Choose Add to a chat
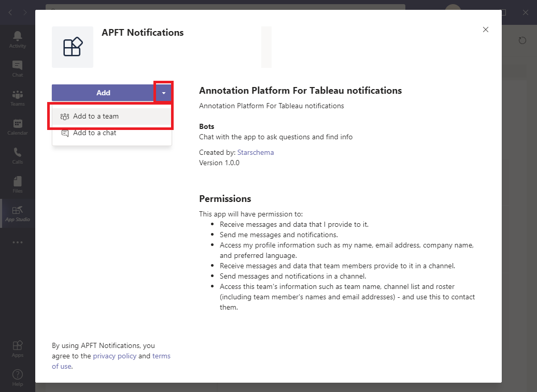 [94, 133]
